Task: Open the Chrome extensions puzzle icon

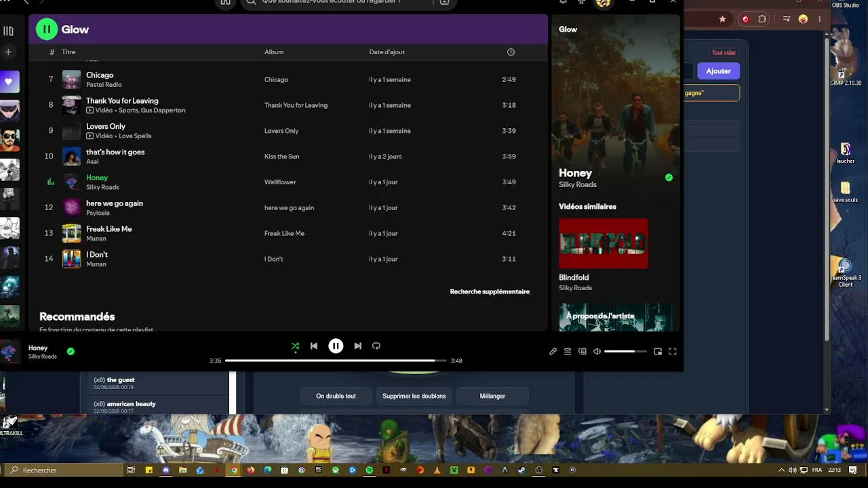Action: 762,19
